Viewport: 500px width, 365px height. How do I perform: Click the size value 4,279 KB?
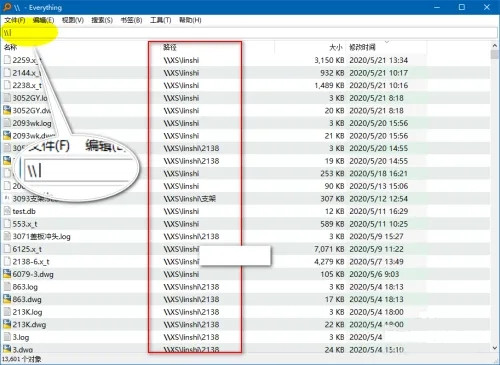[329, 262]
